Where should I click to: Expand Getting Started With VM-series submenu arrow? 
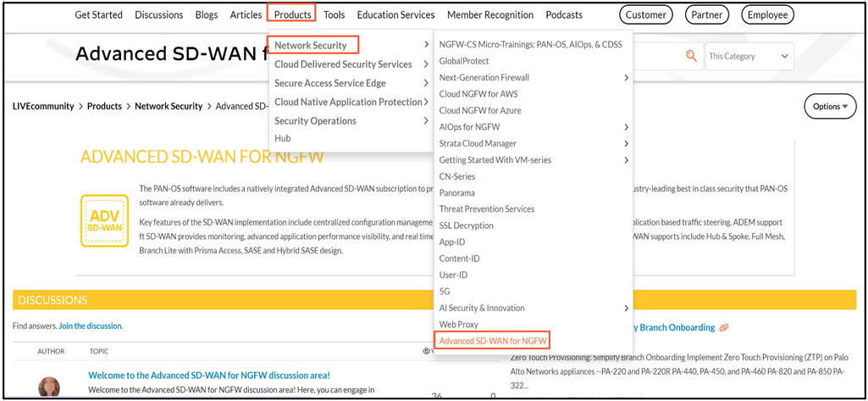pos(626,160)
